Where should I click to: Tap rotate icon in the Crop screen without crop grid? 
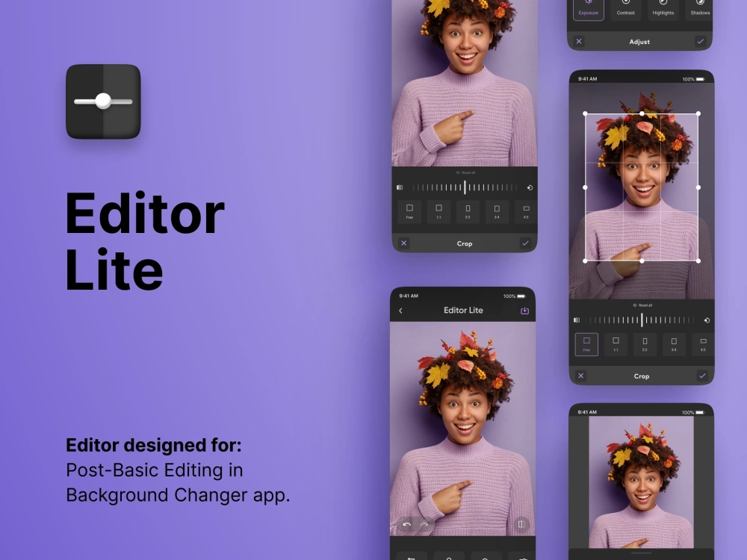click(x=530, y=187)
